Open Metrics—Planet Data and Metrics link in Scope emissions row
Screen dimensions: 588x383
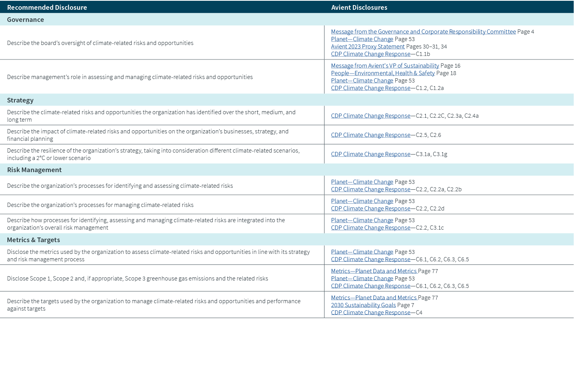tap(374, 271)
